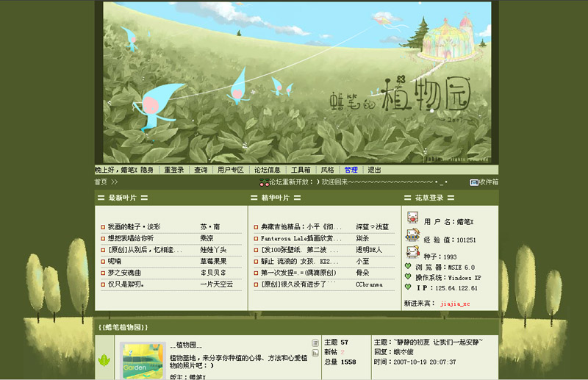Open the post [原创]很久没有进步了
Screen dimensions: 588x380
[298, 284]
